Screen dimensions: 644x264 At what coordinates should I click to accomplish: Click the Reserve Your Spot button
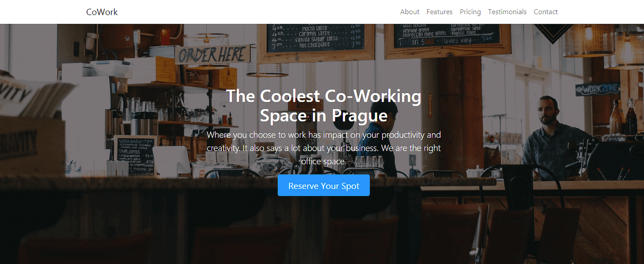click(x=323, y=185)
